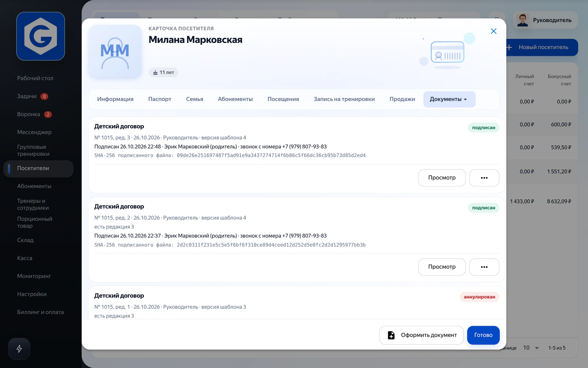Select the Посещения tab
588x368 pixels.
point(283,99)
